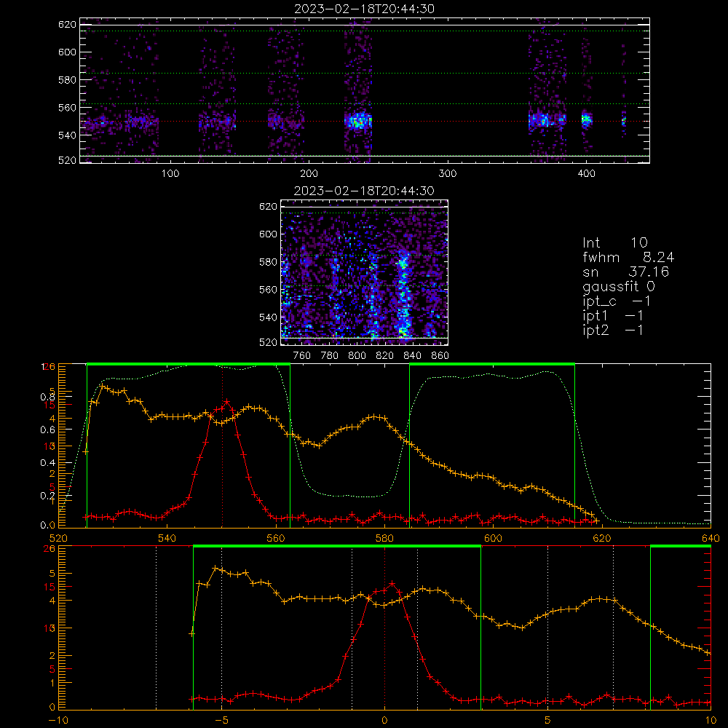Click the orange curve bump near 580 in third plot
Screen dimensions: 728x728
(375, 417)
